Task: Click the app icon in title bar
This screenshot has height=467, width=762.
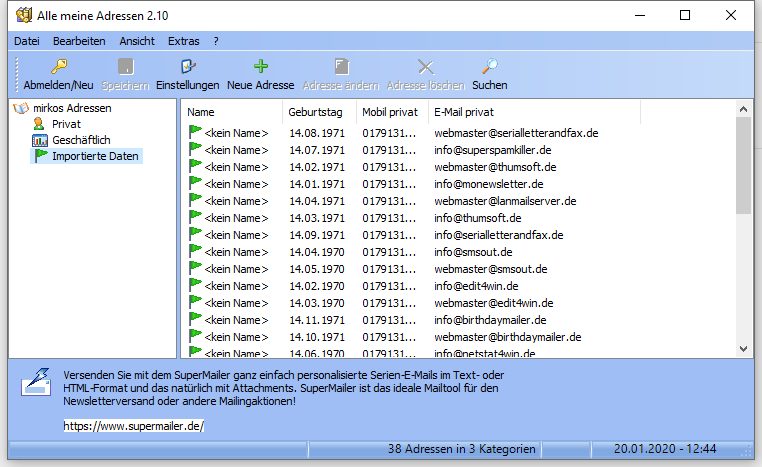Action: click(24, 15)
